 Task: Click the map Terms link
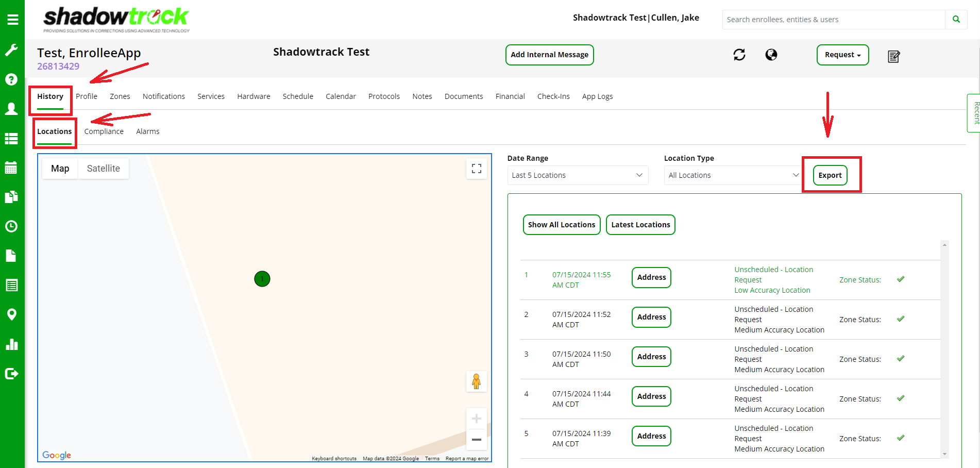tap(432, 458)
